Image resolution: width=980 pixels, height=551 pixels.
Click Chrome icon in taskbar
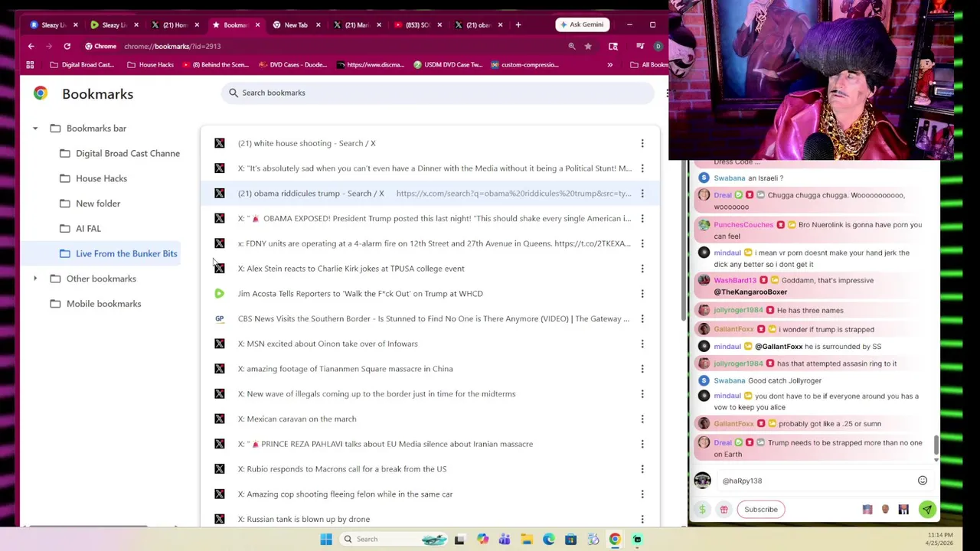[615, 539]
